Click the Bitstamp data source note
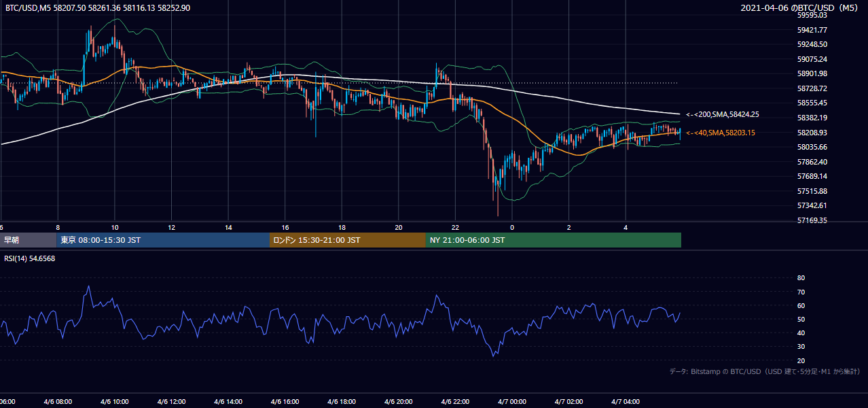The height and width of the screenshot is (408, 868). (x=765, y=371)
